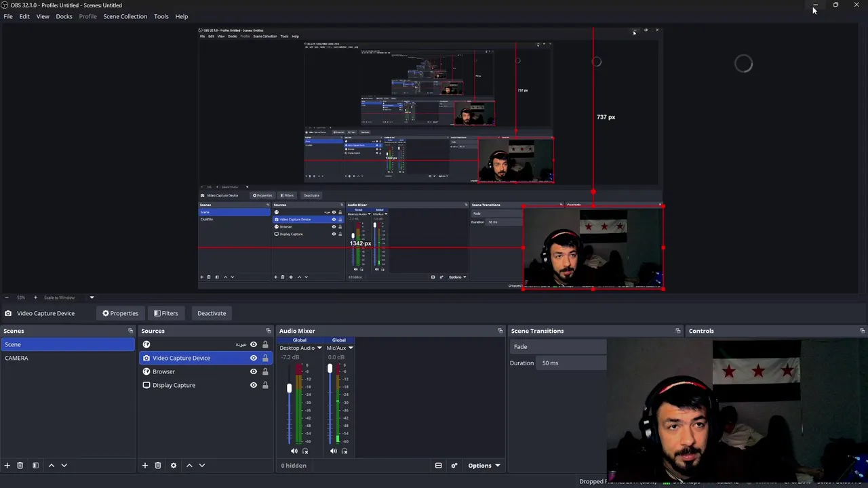Toggle lock on Video Capture Device source
Viewport: 868px width, 488px height.
(265, 358)
